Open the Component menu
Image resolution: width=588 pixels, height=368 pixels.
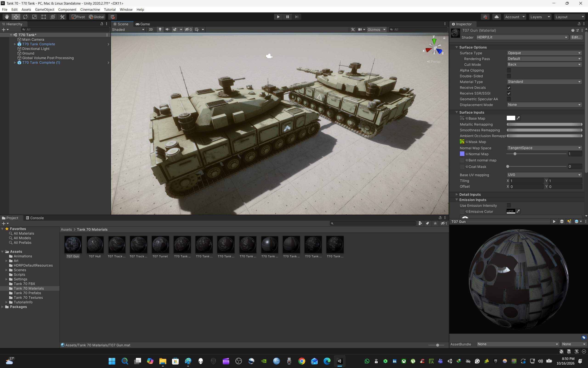tap(67, 9)
